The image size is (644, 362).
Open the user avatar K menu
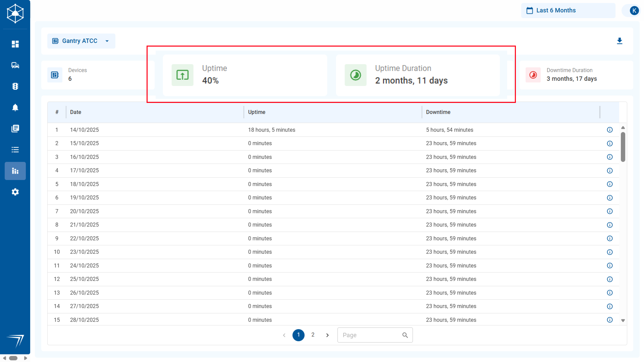(634, 11)
